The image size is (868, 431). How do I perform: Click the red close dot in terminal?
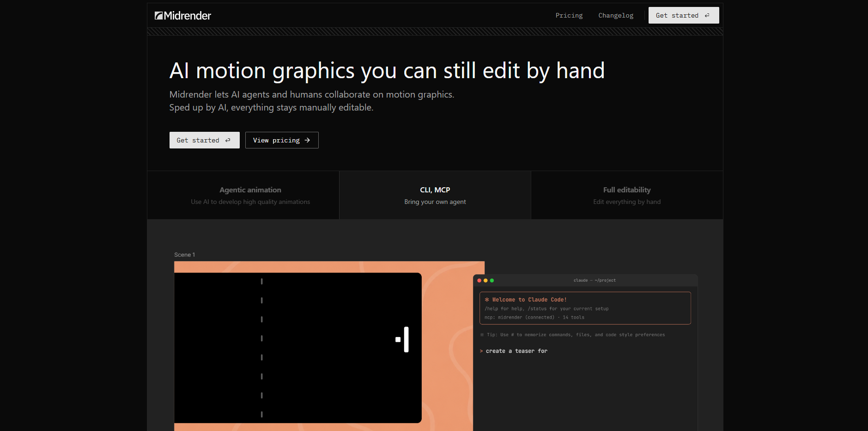coord(479,280)
